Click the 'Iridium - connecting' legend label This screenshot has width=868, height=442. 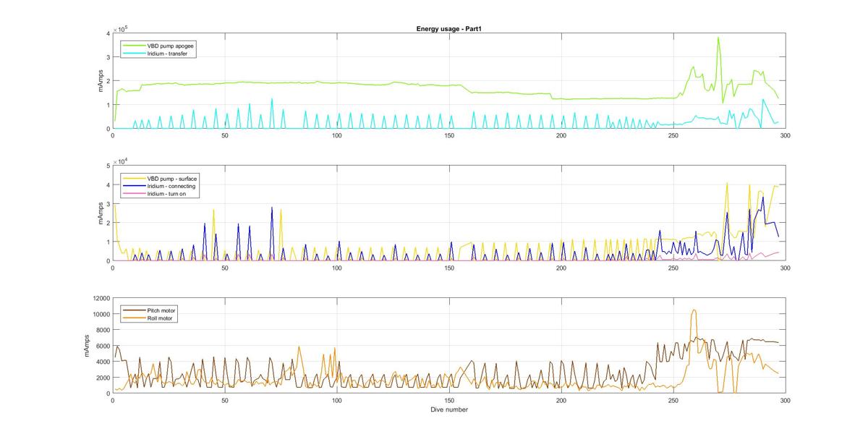click(x=171, y=186)
